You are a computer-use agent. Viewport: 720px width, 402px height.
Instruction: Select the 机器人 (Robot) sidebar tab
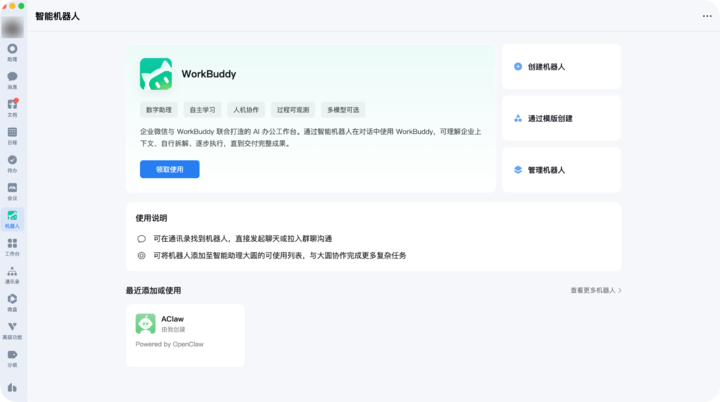coord(12,220)
